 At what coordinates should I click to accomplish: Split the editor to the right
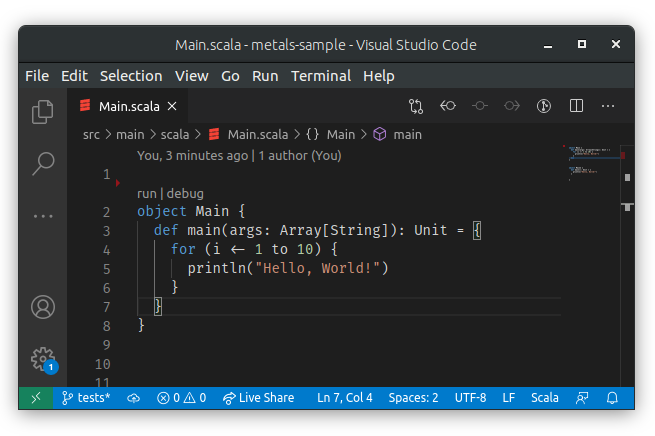click(576, 106)
